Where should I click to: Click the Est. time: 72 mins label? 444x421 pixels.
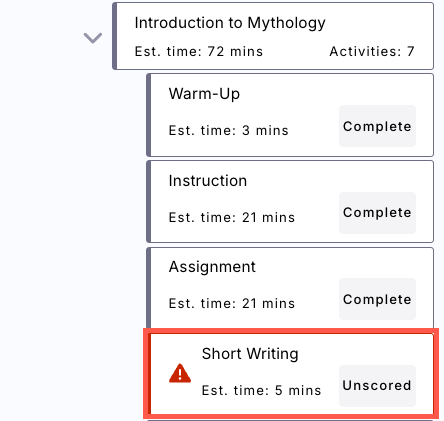[x=199, y=51]
